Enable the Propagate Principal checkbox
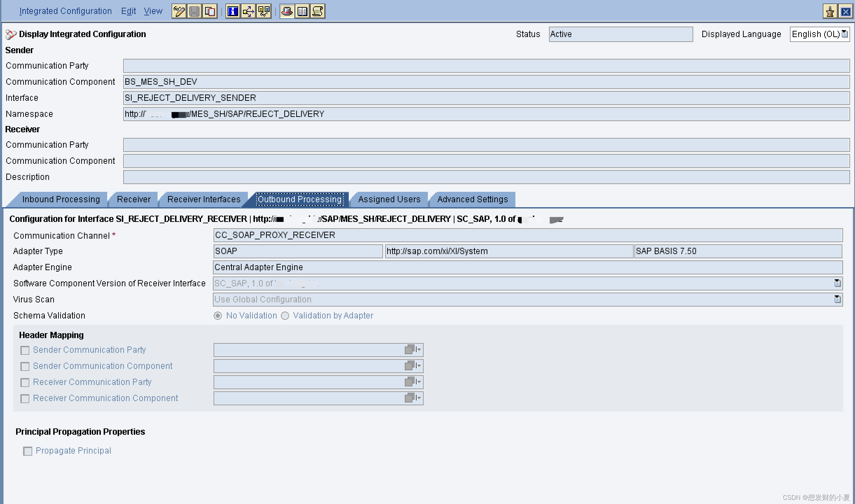 [x=28, y=451]
